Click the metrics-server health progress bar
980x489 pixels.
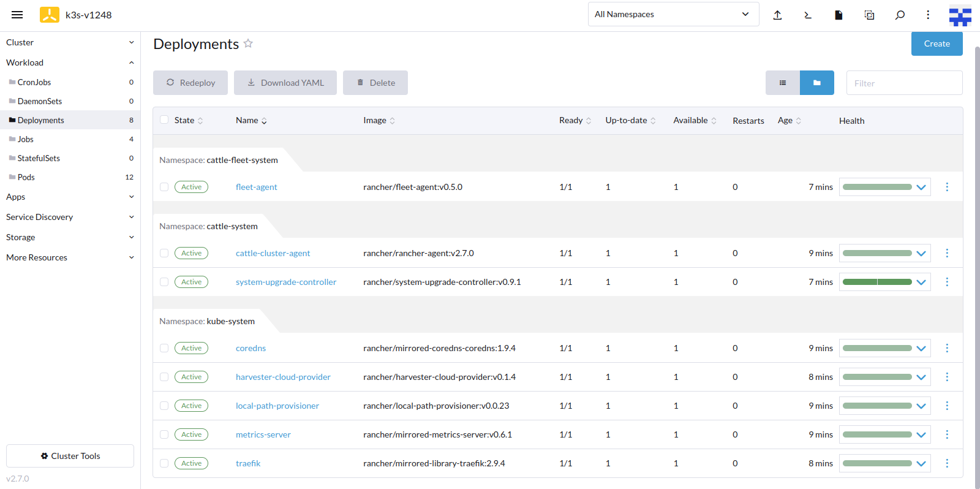pyautogui.click(x=877, y=434)
